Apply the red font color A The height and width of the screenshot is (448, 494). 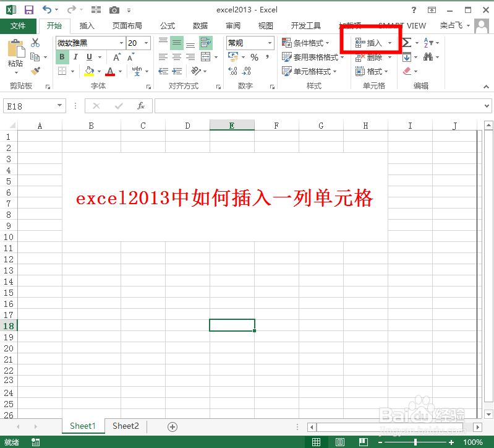110,71
